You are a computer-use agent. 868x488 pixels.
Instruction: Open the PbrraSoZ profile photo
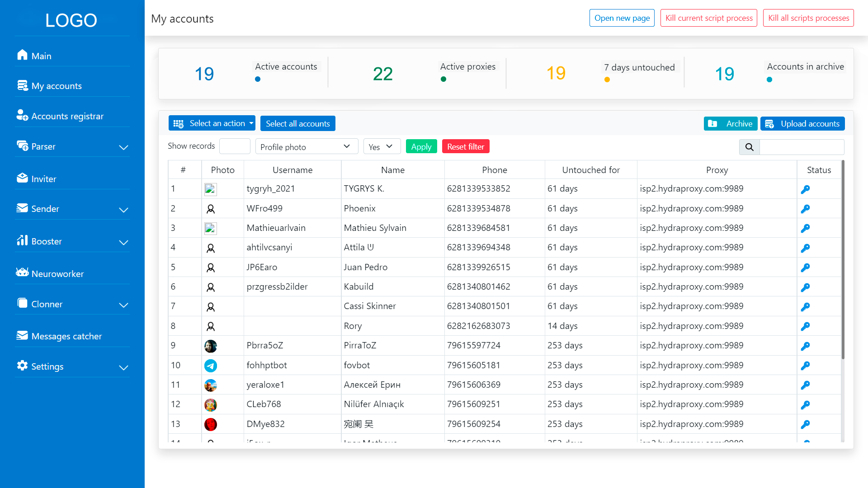pyautogui.click(x=211, y=346)
